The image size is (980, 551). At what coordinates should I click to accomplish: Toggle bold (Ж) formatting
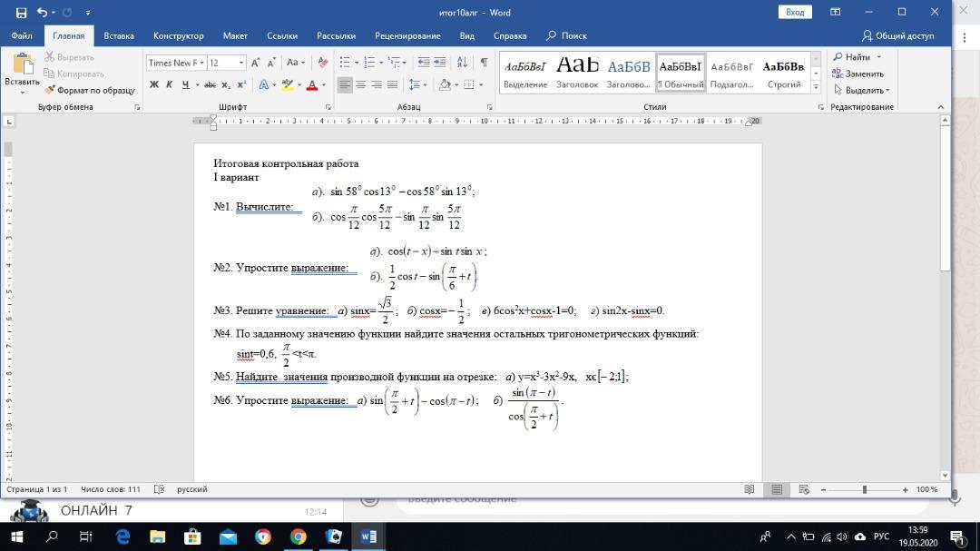click(x=154, y=84)
